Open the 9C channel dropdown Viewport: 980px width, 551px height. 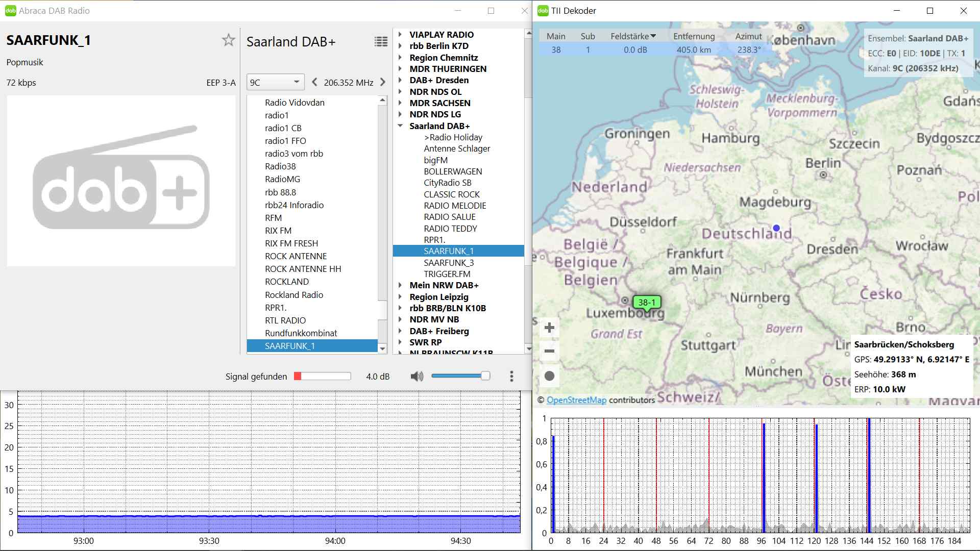[276, 82]
